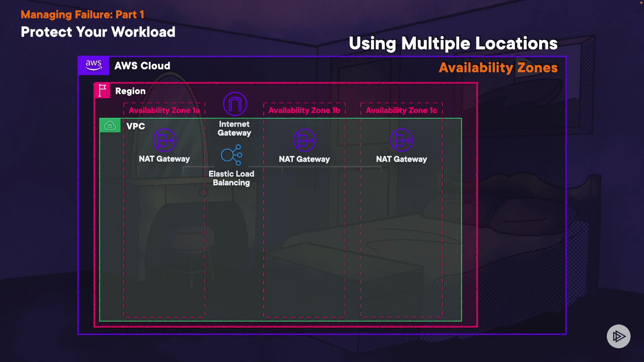Screen dimensions: 644x362
Task: Click the Elastic Load Balancing label
Action: [231, 178]
